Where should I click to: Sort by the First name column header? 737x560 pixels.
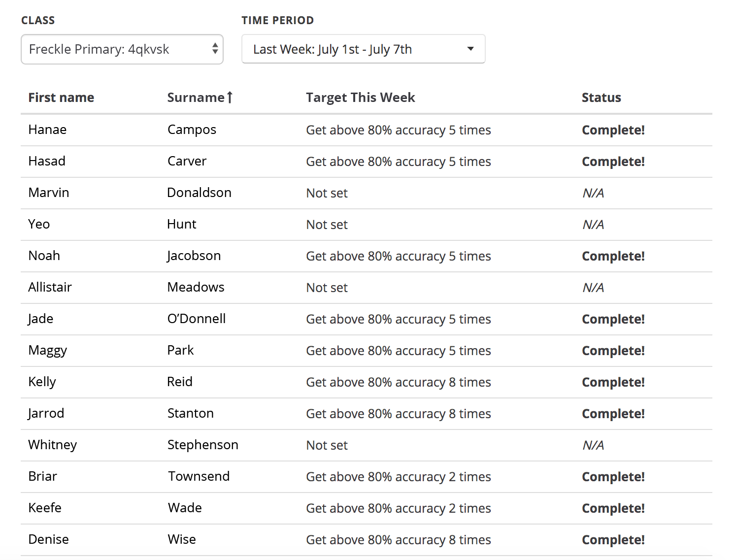(61, 98)
